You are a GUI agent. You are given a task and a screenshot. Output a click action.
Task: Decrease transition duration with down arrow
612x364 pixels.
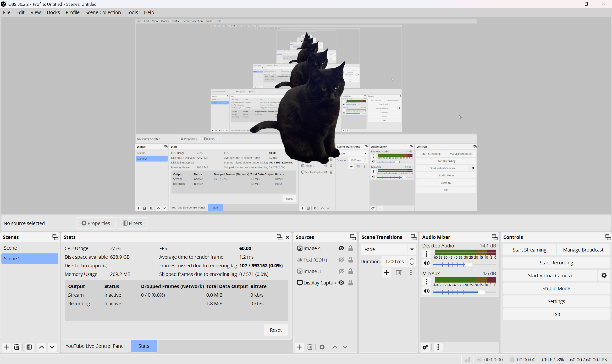(x=412, y=264)
